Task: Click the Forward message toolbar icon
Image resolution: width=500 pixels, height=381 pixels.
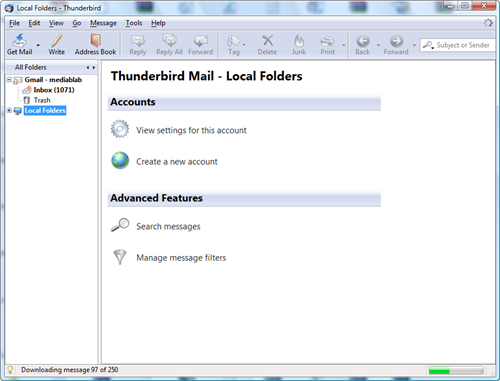Action: click(x=201, y=41)
